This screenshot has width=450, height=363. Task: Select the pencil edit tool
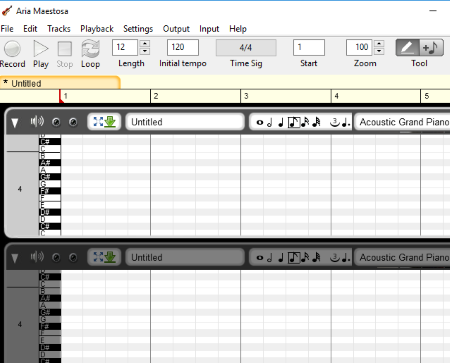407,48
